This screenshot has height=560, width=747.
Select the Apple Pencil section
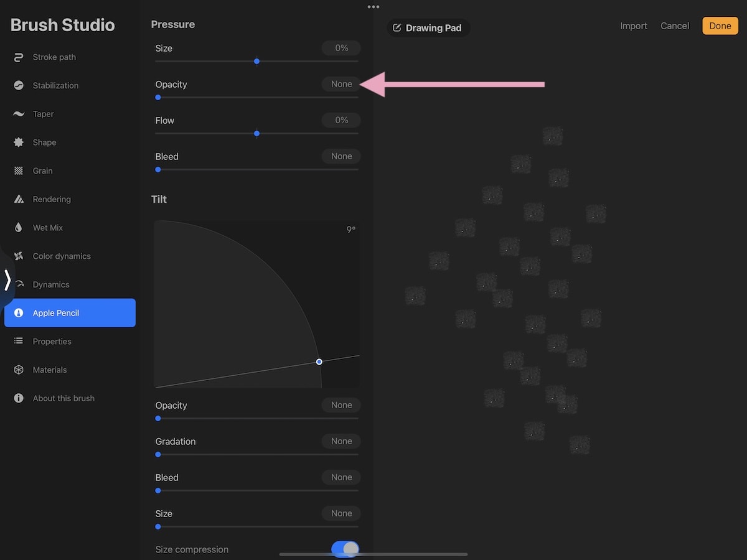coord(70,313)
